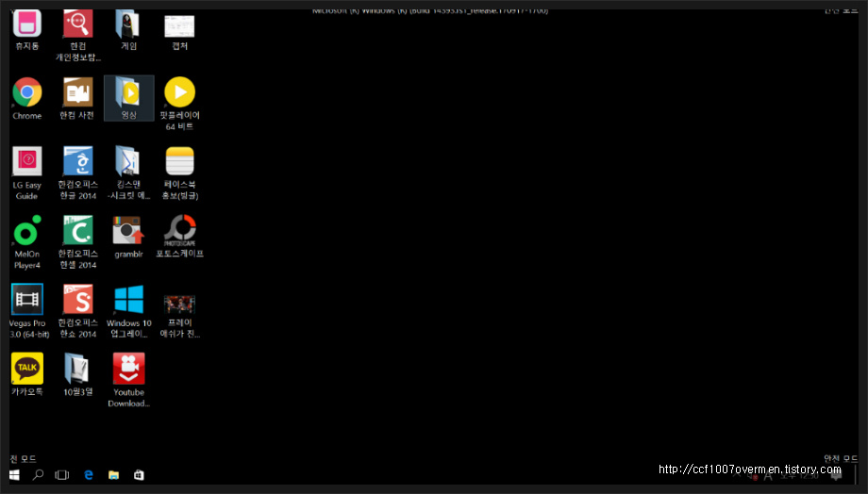Select the 킹스맨 folder icon
Screen dimensions: 868x494
[128, 161]
